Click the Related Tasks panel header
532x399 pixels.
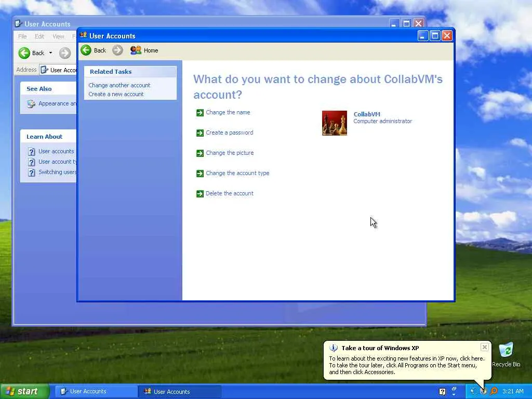click(130, 72)
